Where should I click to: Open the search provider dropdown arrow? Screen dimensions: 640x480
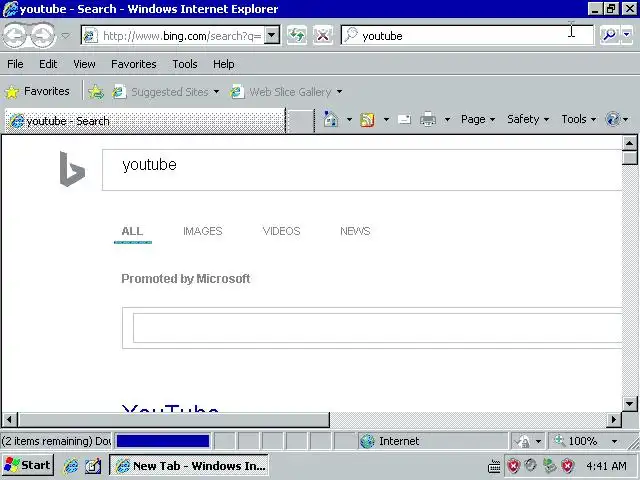point(627,36)
